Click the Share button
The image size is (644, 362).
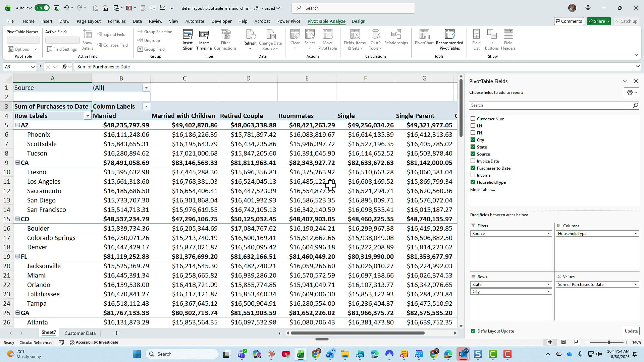[599, 21]
